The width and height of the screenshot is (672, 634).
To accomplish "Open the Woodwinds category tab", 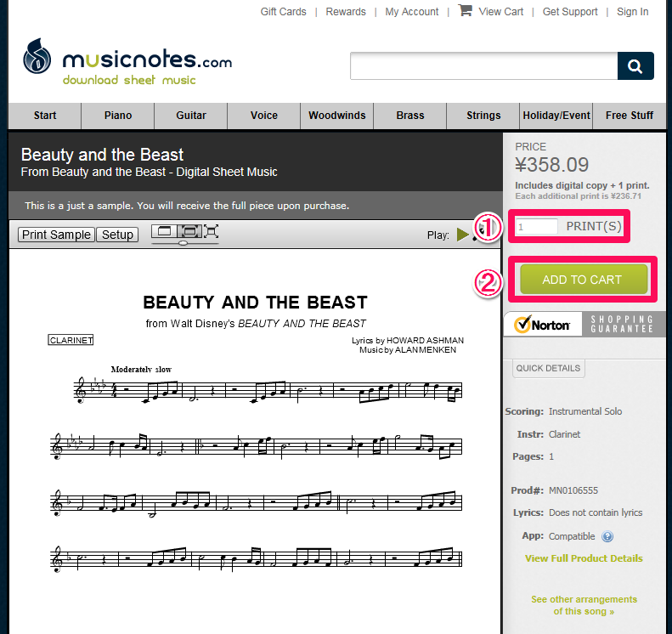I will coord(337,116).
